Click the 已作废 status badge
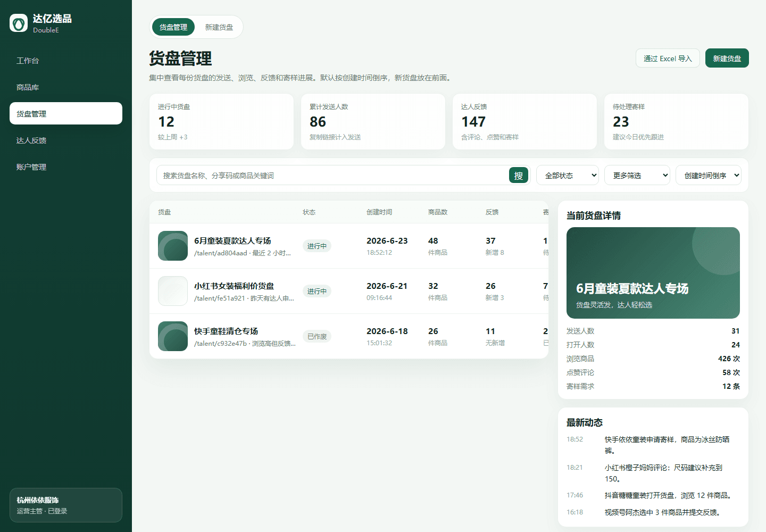Image resolution: width=766 pixels, height=532 pixels. pyautogui.click(x=317, y=336)
